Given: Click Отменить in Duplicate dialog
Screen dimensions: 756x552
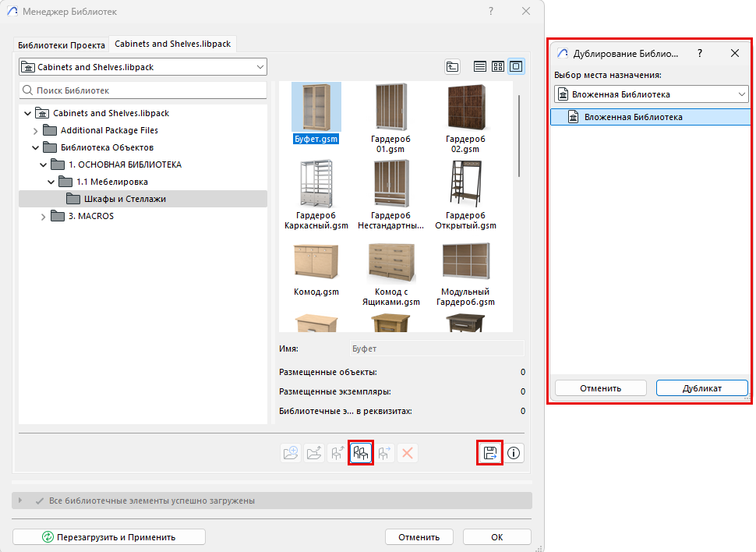Looking at the screenshot, I should (x=601, y=388).
